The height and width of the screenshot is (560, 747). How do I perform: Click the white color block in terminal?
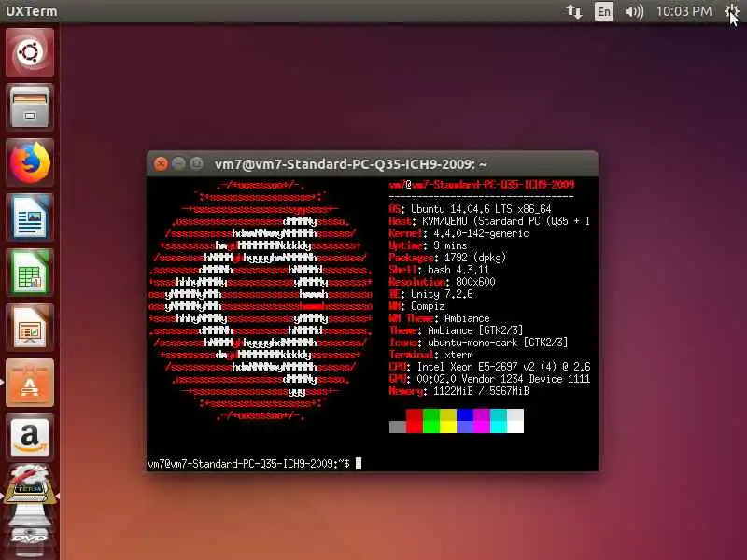tap(515, 421)
